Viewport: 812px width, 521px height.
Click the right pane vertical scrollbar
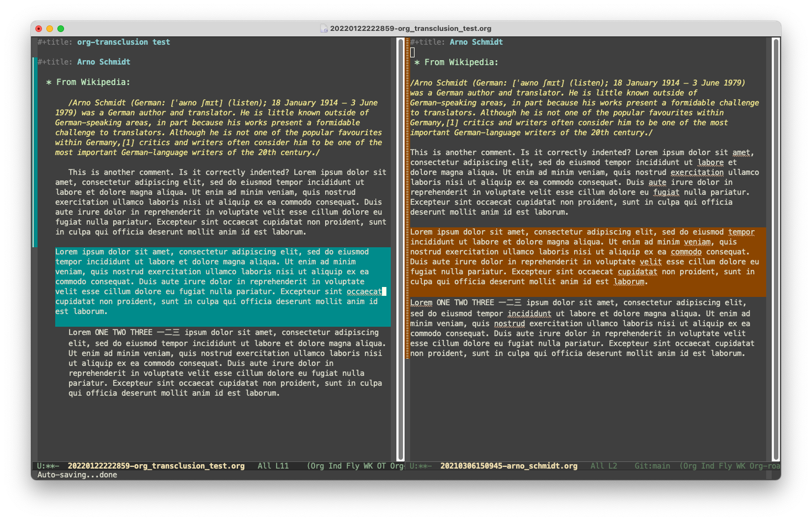click(776, 248)
